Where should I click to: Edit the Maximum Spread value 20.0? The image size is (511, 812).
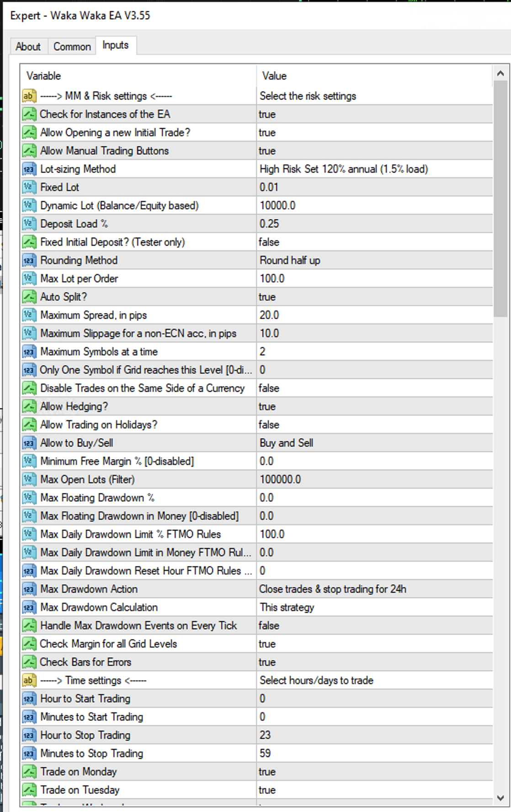click(375, 315)
